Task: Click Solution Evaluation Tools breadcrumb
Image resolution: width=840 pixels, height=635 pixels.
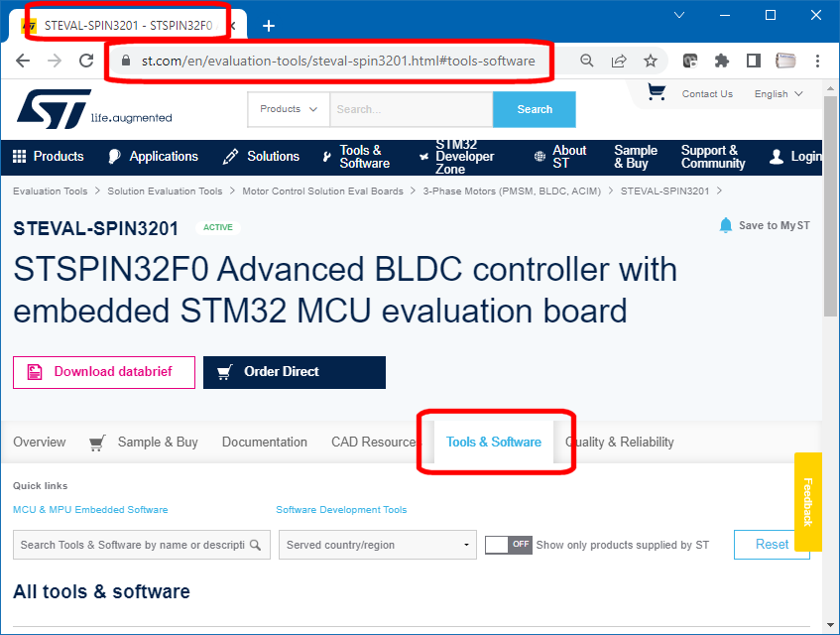Action: click(x=165, y=191)
